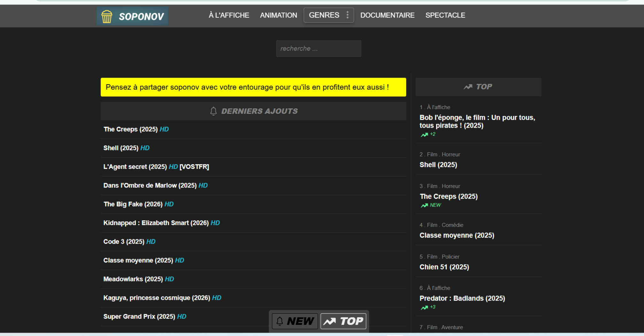Click the three-dot icon next to Genres
This screenshot has height=336, width=644.
[x=348, y=15]
